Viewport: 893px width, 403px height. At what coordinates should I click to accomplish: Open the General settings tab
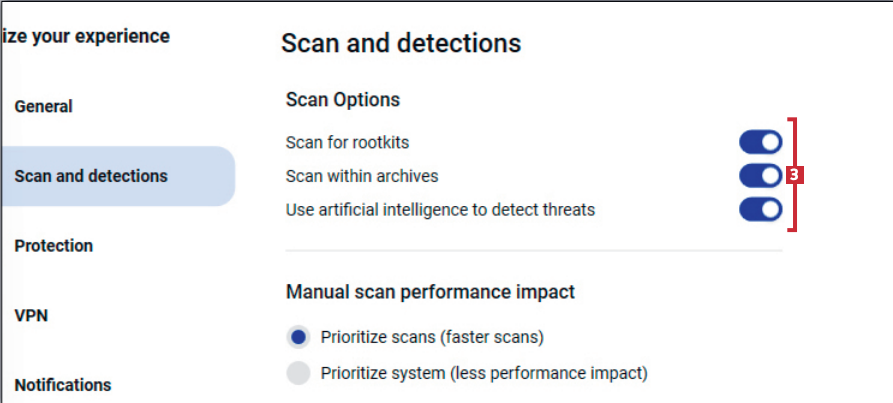[x=44, y=106]
